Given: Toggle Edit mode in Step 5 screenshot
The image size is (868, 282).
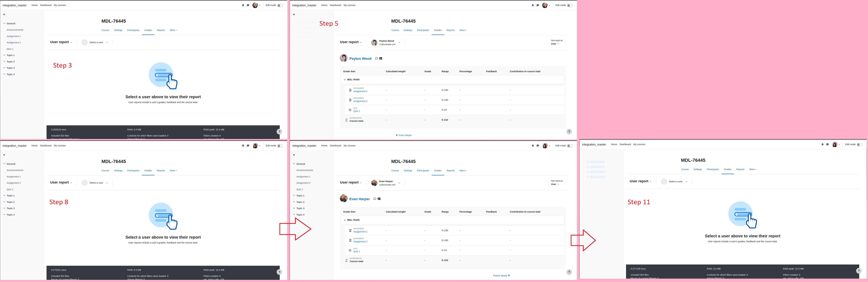Looking at the screenshot, I should tap(570, 5).
